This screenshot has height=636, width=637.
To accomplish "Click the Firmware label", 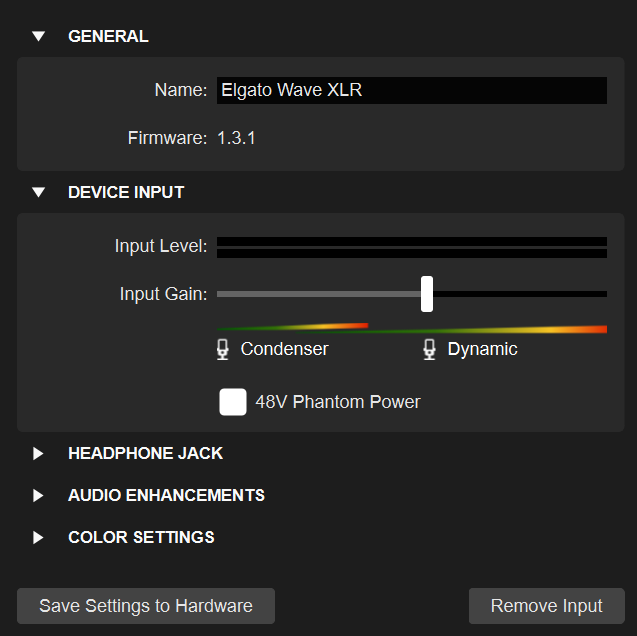I will tap(167, 138).
